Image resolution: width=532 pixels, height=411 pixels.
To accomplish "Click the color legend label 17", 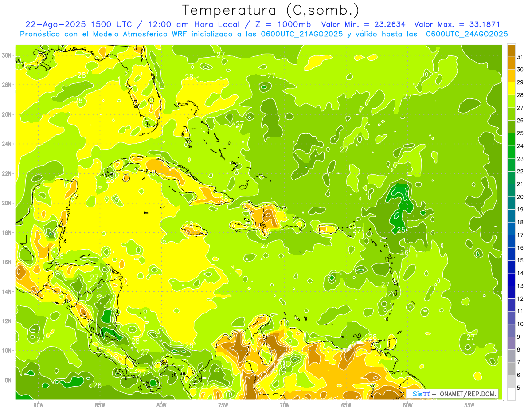I will point(520,235).
